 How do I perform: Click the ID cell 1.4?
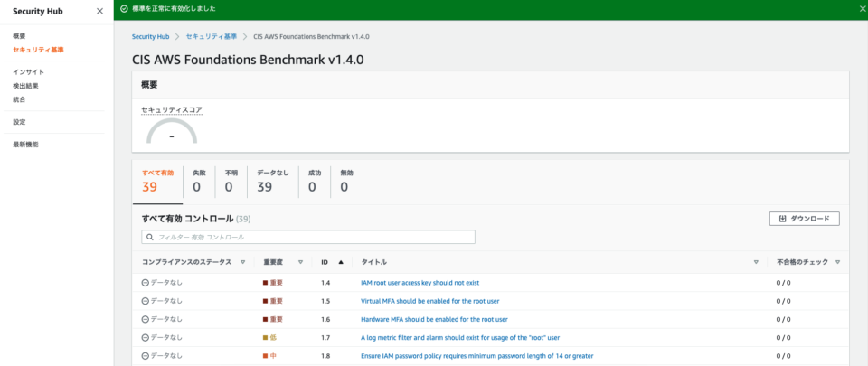[x=325, y=283]
